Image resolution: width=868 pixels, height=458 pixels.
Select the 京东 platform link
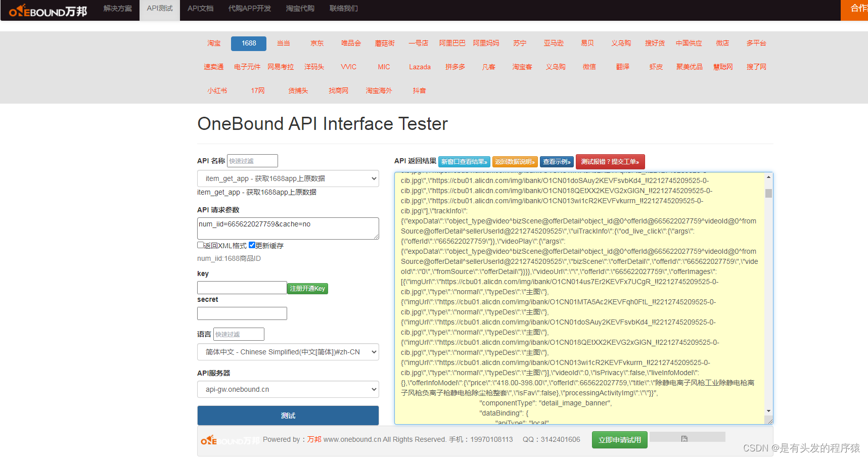(x=317, y=43)
